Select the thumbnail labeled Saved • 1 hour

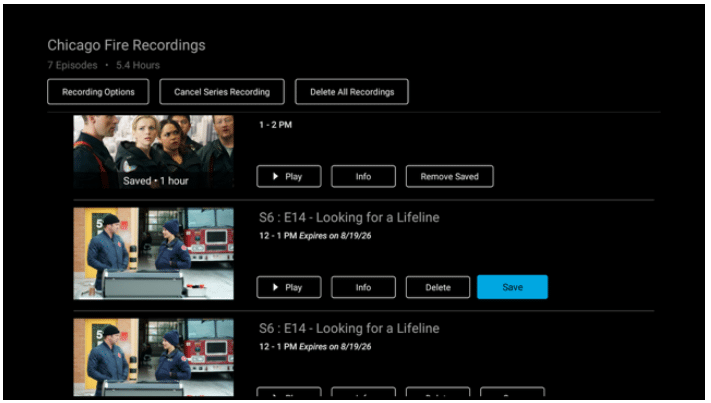pos(154,152)
